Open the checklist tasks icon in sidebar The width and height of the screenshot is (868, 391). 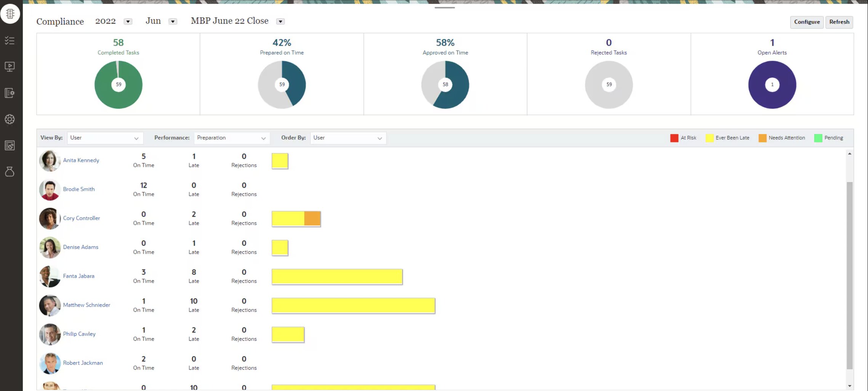[x=10, y=40]
